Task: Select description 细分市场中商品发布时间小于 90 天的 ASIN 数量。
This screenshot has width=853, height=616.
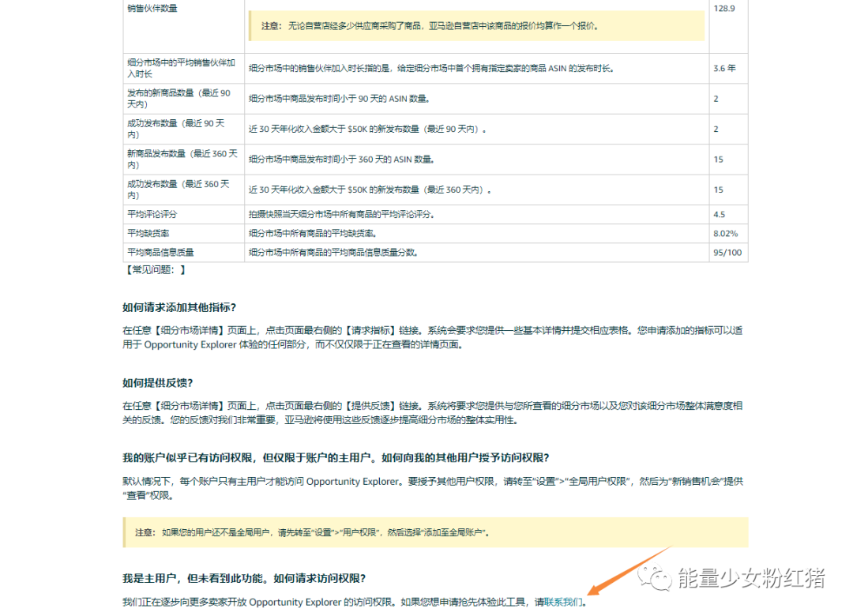Action: [340, 99]
